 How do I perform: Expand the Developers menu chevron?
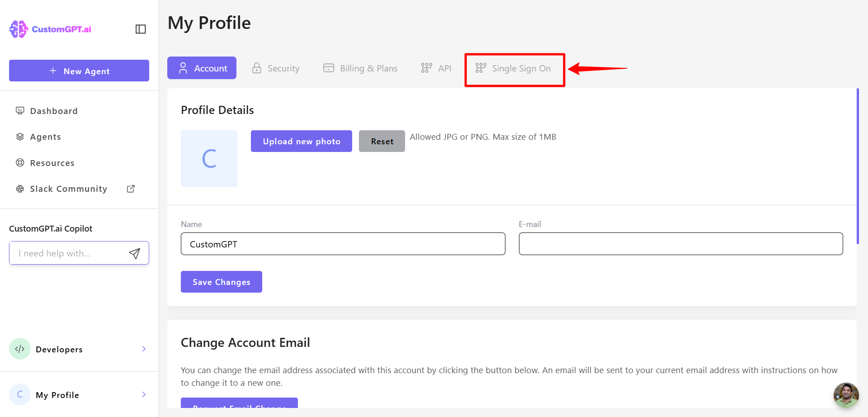point(144,349)
